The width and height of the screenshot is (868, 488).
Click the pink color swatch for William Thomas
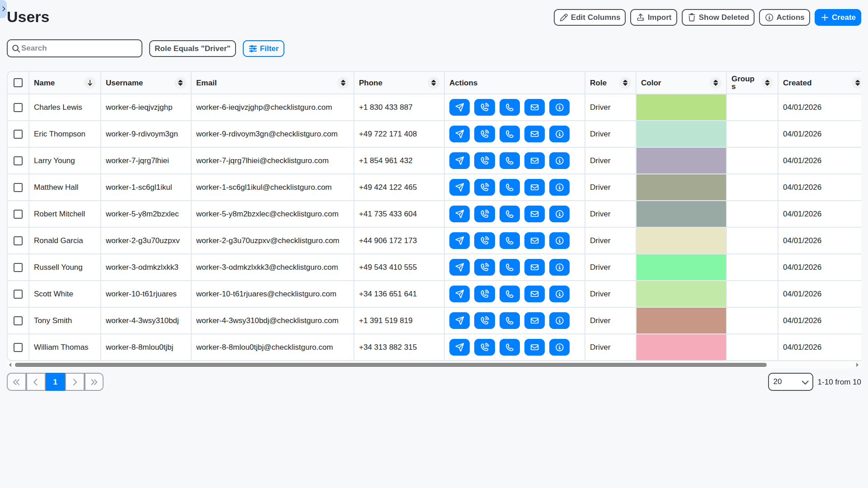[681, 347]
